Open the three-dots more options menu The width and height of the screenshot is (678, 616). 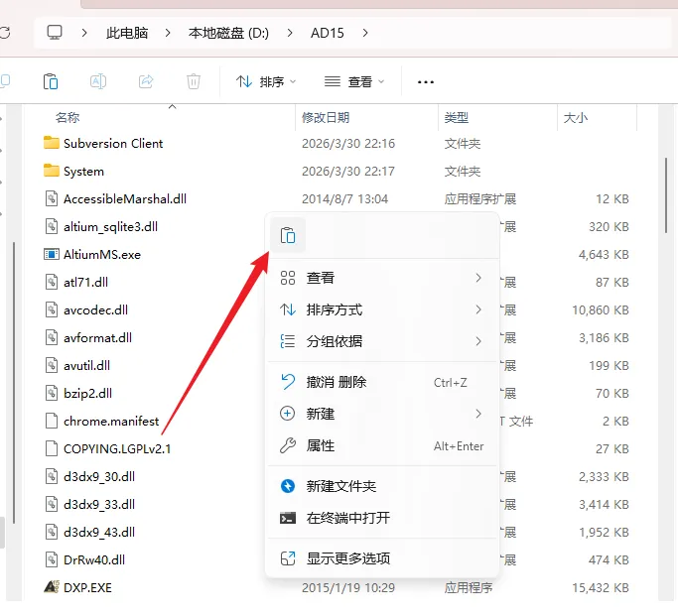pyautogui.click(x=426, y=81)
